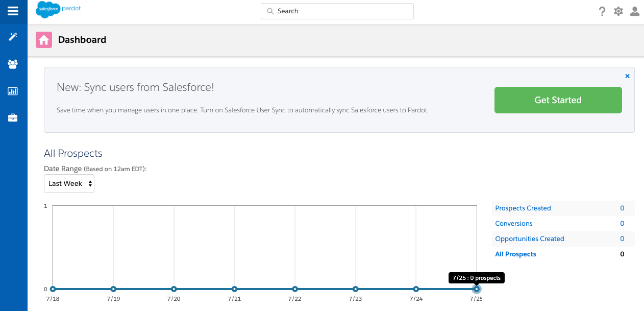This screenshot has width=644, height=311.
Task: Open the settings gear icon
Action: tap(618, 11)
